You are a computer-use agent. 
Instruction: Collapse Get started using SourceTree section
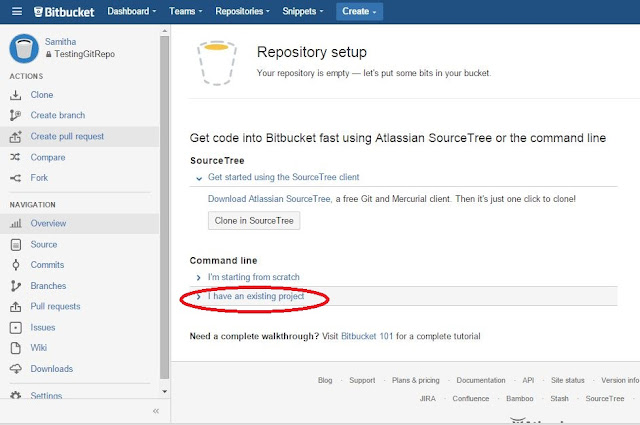pos(199,178)
